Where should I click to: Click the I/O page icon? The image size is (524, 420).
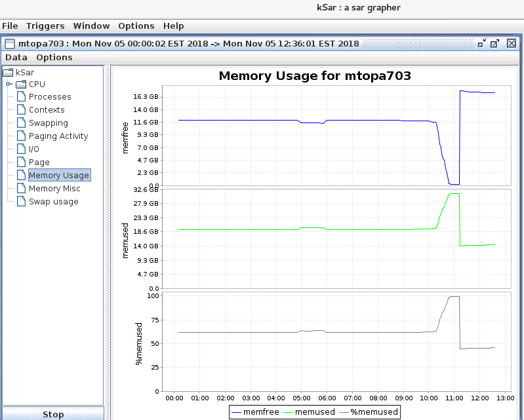pos(22,149)
